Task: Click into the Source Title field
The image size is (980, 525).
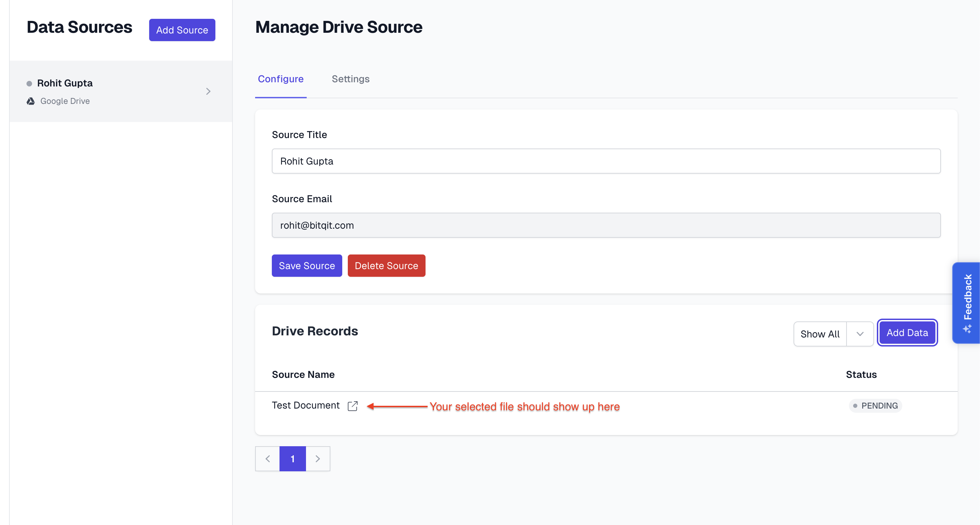Action: [x=606, y=161]
